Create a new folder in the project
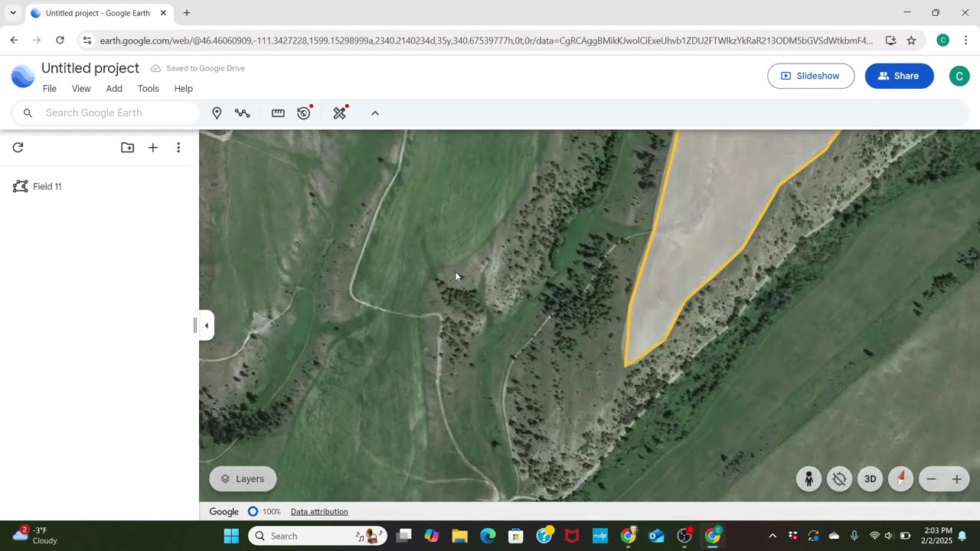Image resolution: width=980 pixels, height=551 pixels. point(128,148)
